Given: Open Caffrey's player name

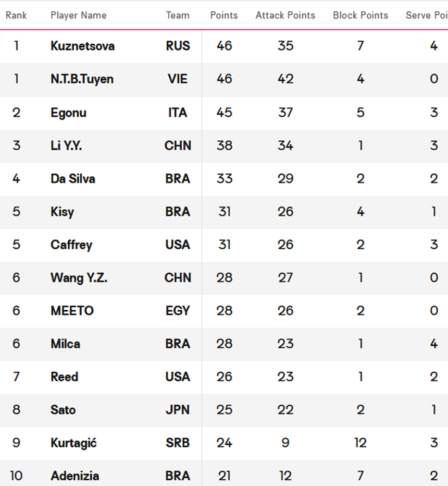Looking at the screenshot, I should 71,245.
